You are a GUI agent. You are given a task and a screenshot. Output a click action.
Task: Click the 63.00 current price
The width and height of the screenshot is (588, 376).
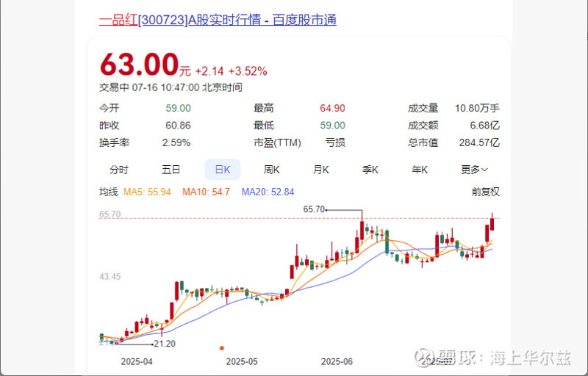coord(140,65)
